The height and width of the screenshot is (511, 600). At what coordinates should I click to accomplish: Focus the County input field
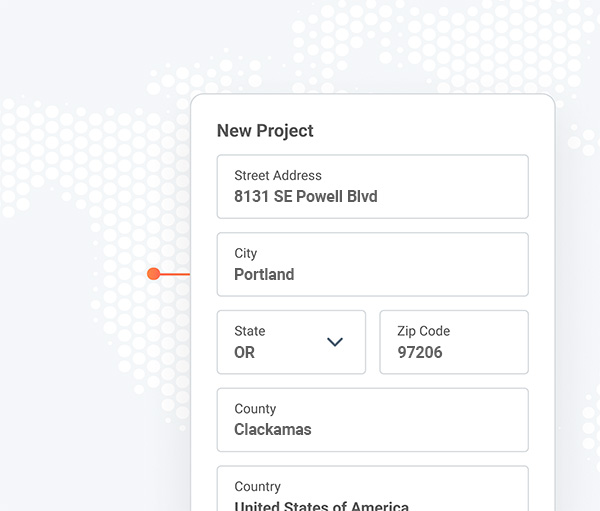[372, 420]
